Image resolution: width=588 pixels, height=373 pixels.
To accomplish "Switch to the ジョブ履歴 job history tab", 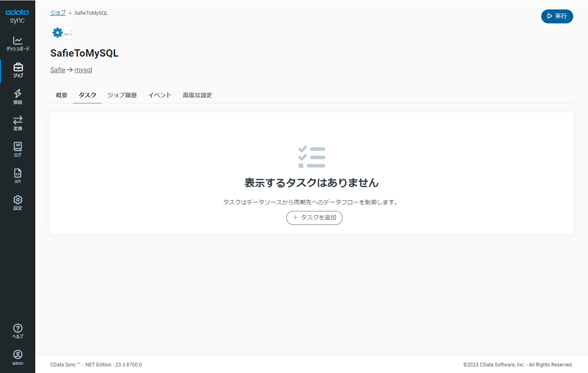I will click(122, 95).
